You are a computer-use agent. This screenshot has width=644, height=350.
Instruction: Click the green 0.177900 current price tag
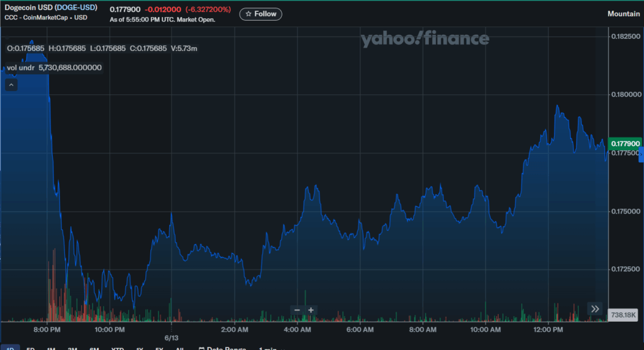pyautogui.click(x=625, y=143)
